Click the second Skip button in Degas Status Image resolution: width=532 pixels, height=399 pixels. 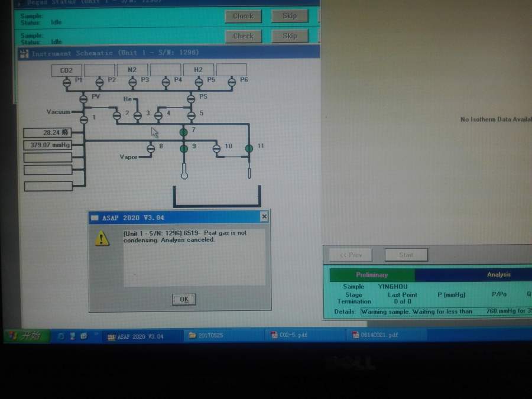click(x=290, y=35)
